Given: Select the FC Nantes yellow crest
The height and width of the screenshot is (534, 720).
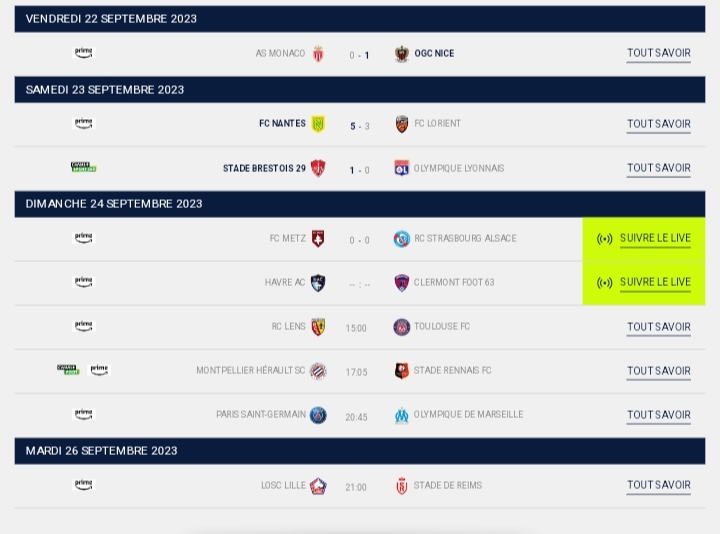Looking at the screenshot, I should (318, 124).
